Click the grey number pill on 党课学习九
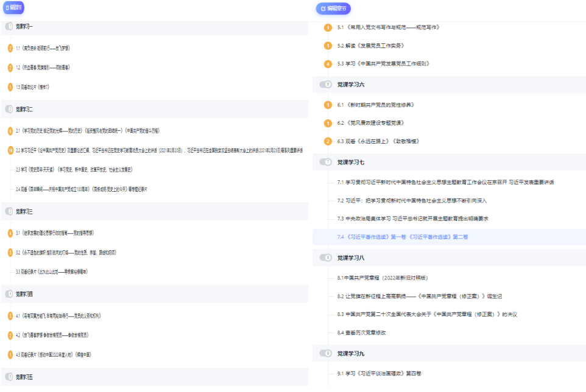 326,353
